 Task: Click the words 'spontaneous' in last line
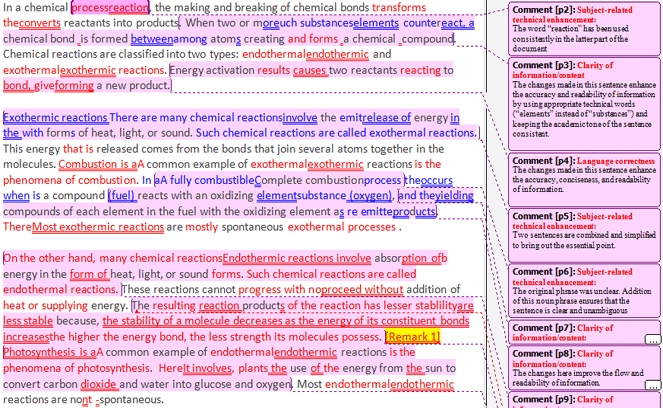click(130, 400)
